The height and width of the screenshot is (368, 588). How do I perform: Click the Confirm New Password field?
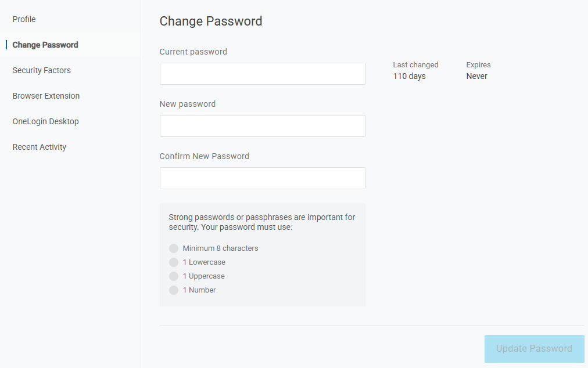[x=262, y=178]
